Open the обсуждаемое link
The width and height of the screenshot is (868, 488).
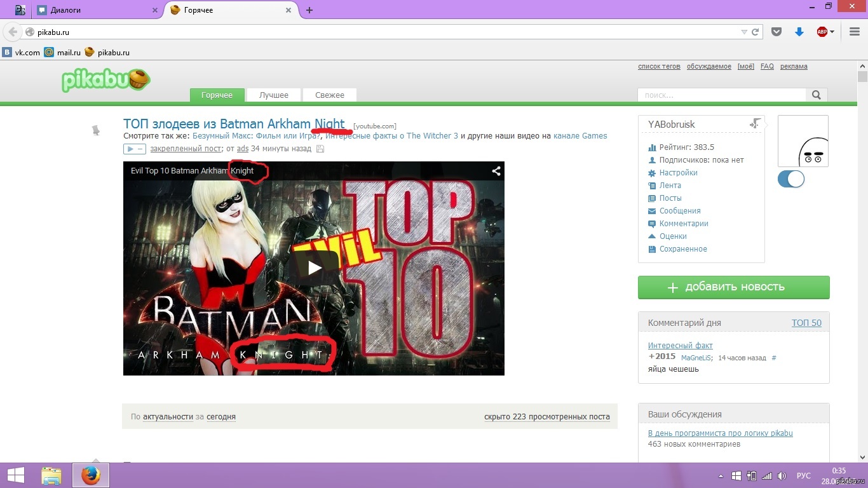[x=709, y=66]
